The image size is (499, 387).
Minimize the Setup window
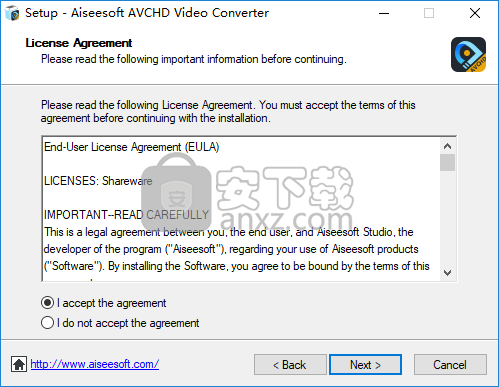[x=384, y=13]
